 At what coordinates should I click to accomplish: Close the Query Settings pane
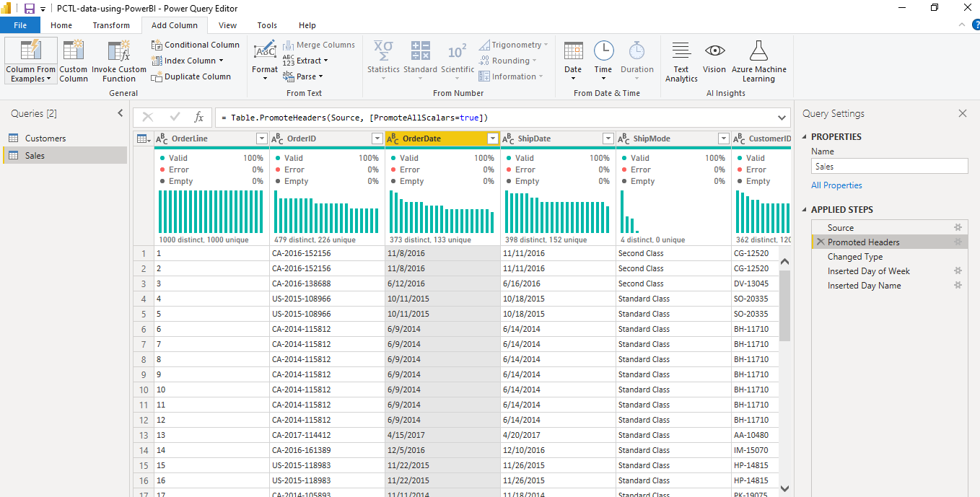coord(962,113)
